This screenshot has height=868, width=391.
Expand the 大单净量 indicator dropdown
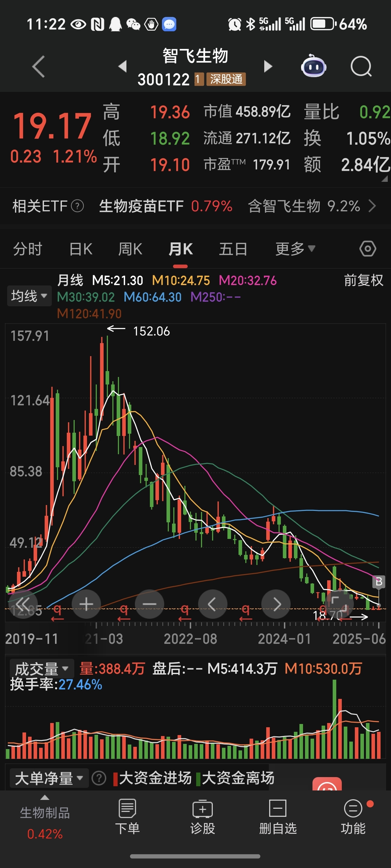(49, 778)
